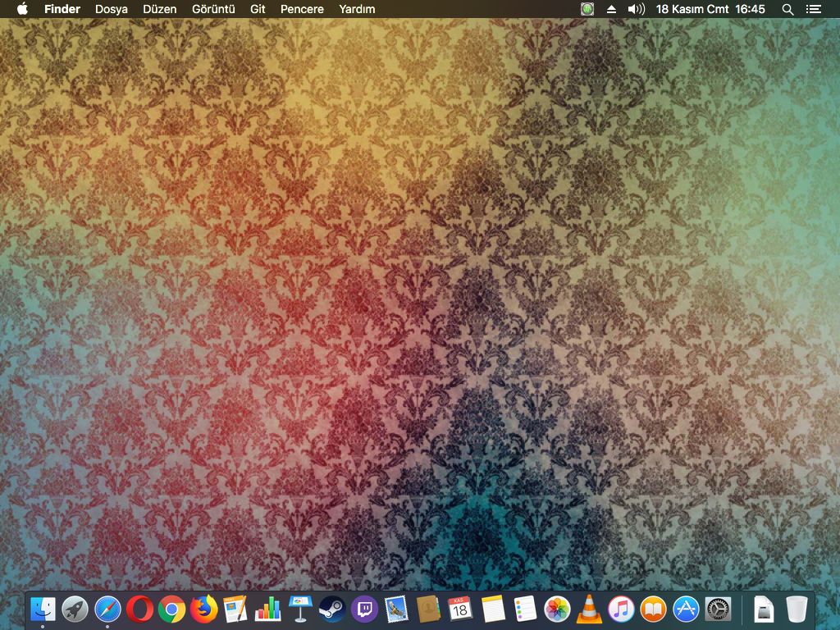Open the Opera browser icon
840x630 pixels.
[139, 609]
